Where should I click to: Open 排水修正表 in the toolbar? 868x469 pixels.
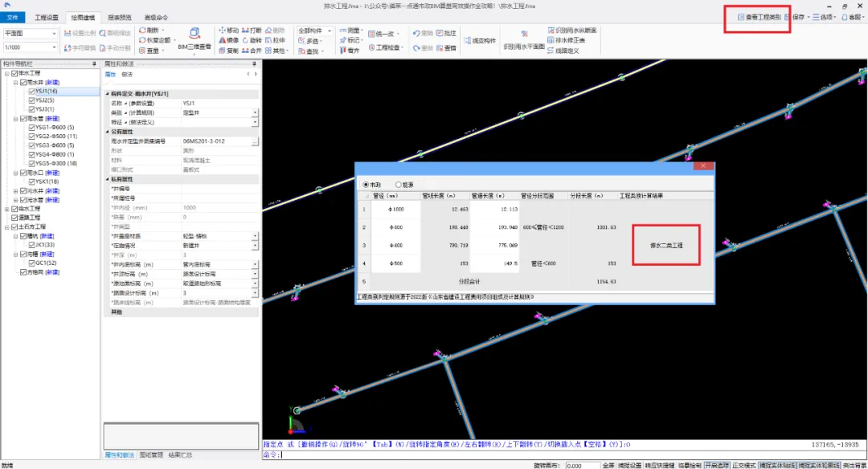567,40
